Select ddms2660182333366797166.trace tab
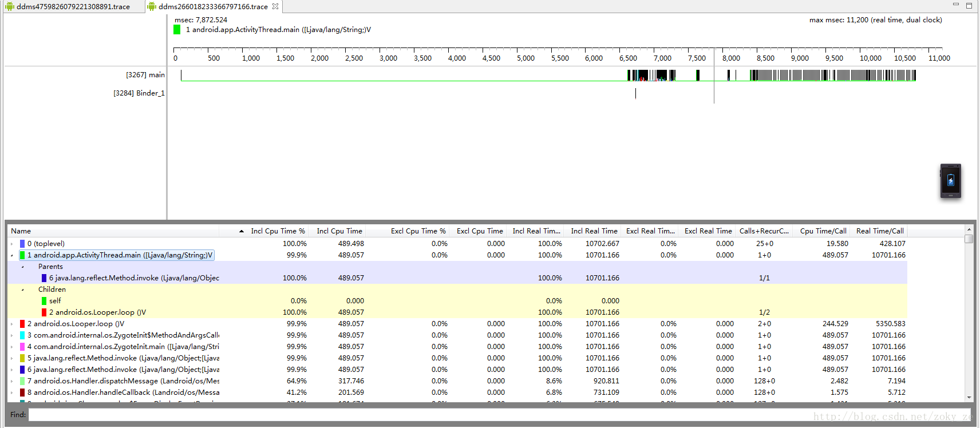Screen dimensions: 980x428 [213, 7]
